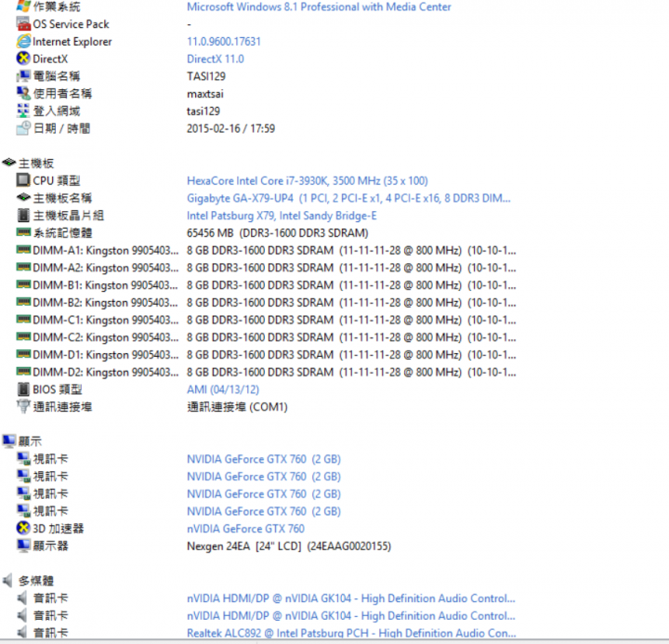Open Microsoft Windows 8.1 Professional link
This screenshot has height=644, width=669.
pos(319,7)
